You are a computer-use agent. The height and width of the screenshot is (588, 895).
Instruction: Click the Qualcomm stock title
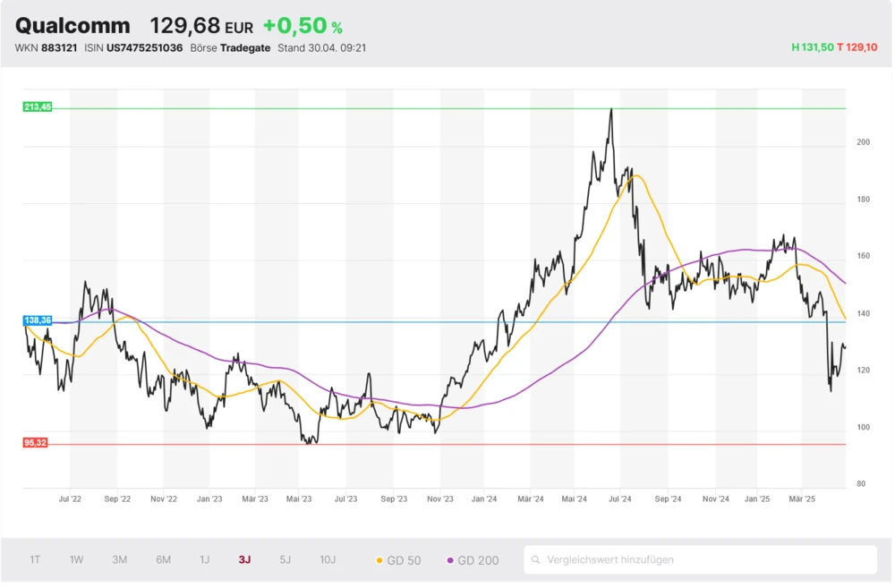pos(72,26)
